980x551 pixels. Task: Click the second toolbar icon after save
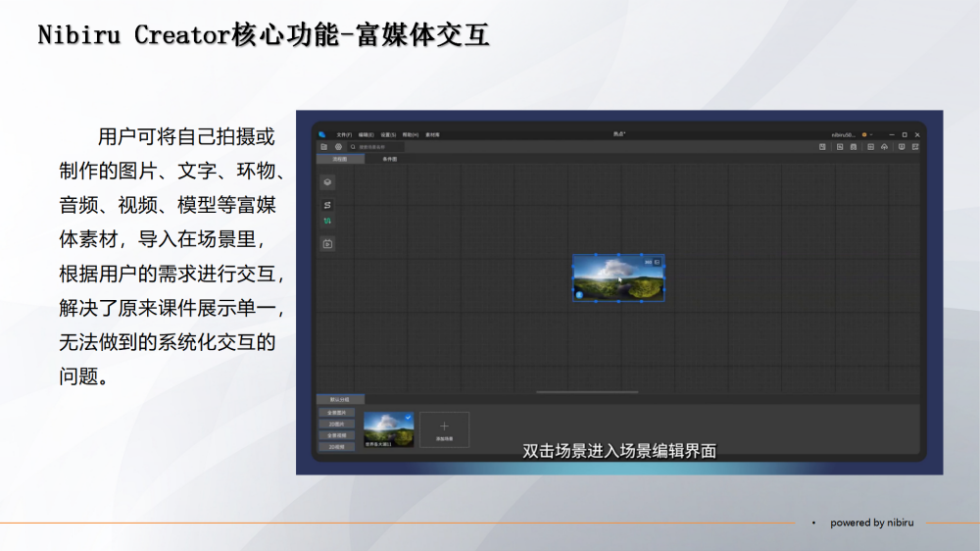(840, 147)
